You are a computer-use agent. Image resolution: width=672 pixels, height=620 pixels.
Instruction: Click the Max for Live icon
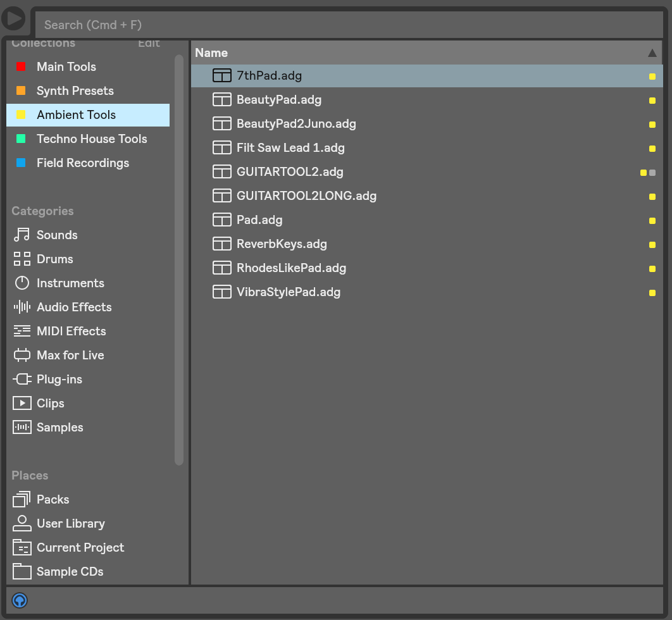22,356
